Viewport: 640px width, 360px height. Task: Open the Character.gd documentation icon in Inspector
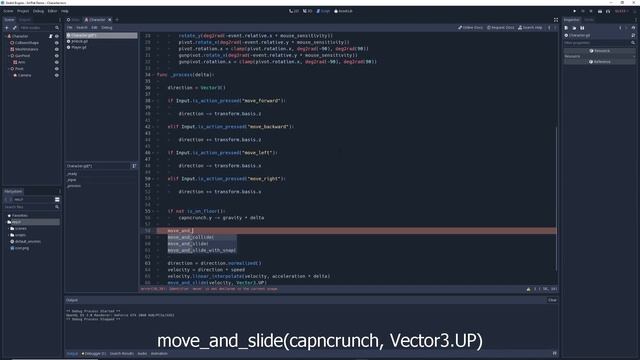click(633, 36)
